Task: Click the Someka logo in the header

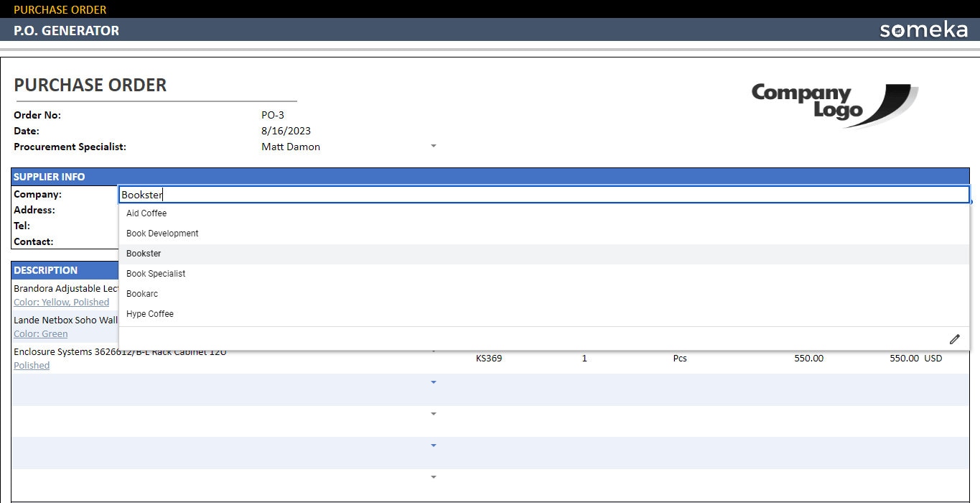Action: click(x=923, y=29)
